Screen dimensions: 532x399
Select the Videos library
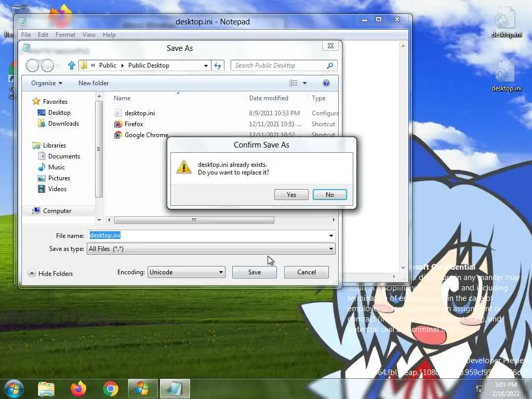52,189
